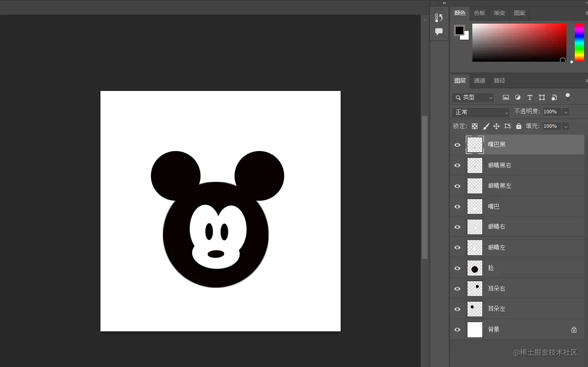Viewport: 588px width, 367px height.
Task: Select layer named 眼睛黑左
Action: point(500,186)
